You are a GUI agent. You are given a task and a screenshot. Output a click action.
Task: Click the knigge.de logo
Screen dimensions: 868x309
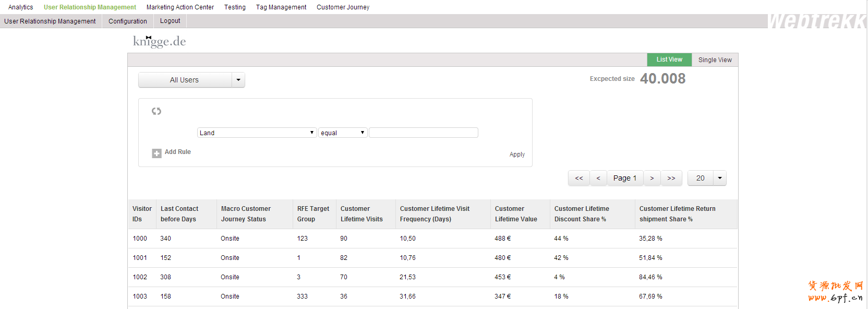(x=159, y=41)
